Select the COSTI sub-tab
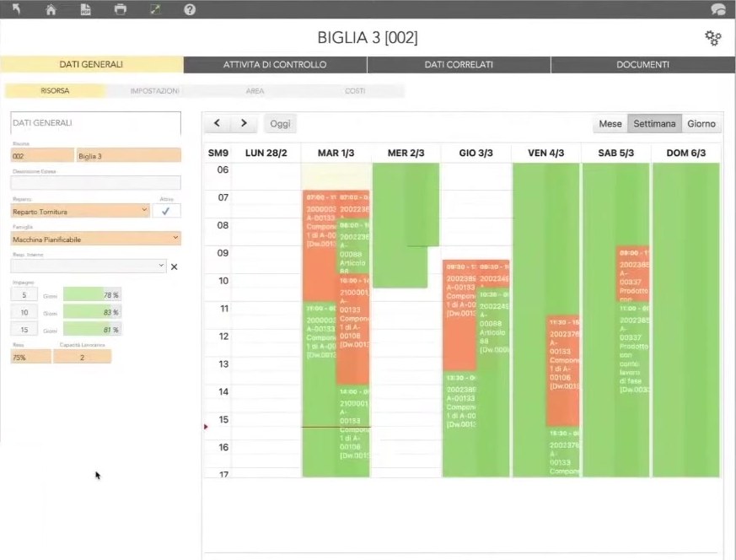This screenshot has width=736, height=560. click(x=355, y=90)
